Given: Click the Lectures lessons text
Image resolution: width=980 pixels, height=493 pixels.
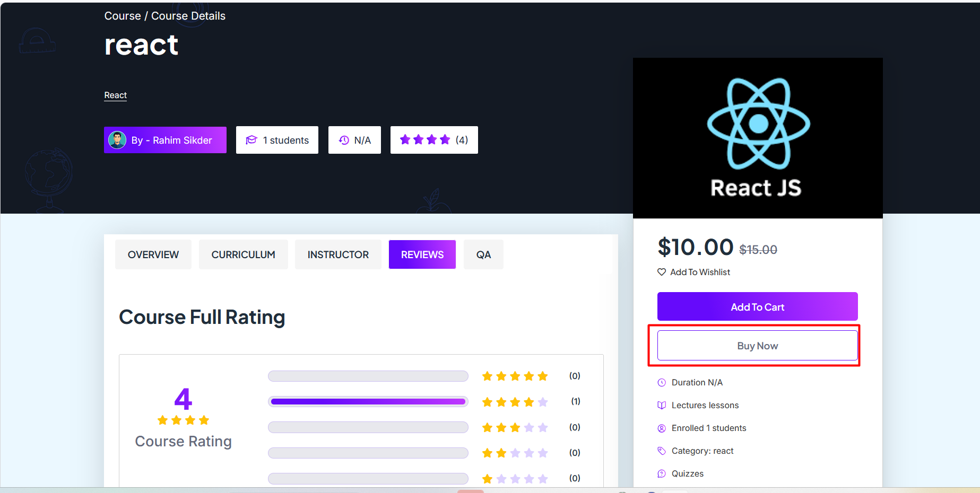Looking at the screenshot, I should pos(705,406).
